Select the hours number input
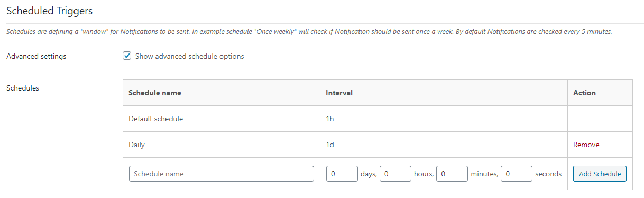Viewport: 644px width, 198px height. (x=395, y=174)
